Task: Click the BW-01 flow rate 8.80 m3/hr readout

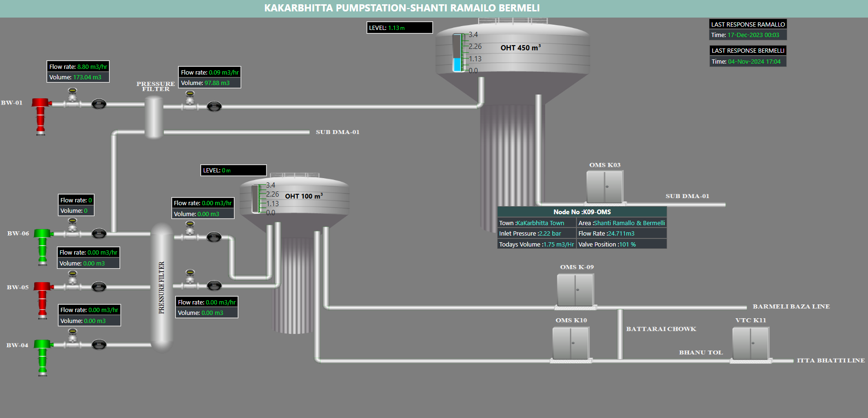Action: 78,66
